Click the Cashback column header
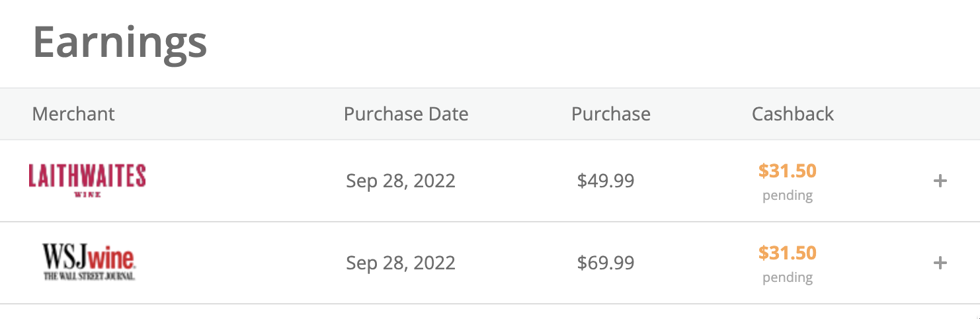Screen dimensions: 980x319 (793, 114)
